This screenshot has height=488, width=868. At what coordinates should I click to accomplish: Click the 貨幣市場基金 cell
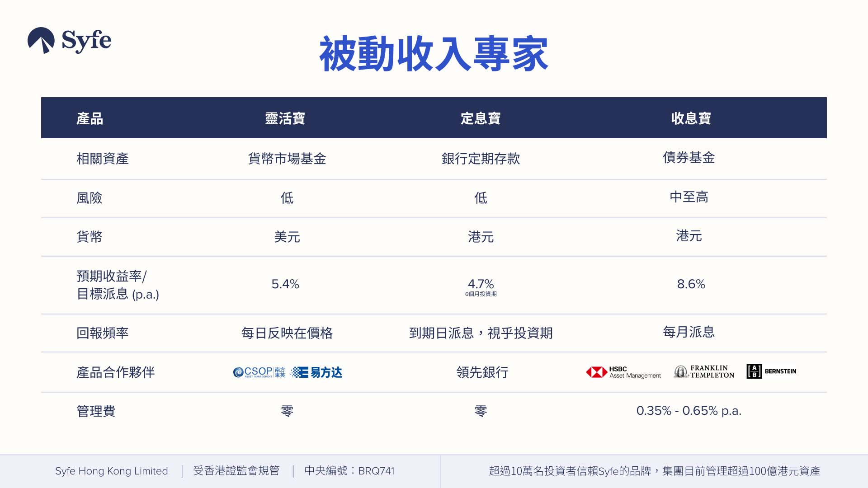point(287,159)
